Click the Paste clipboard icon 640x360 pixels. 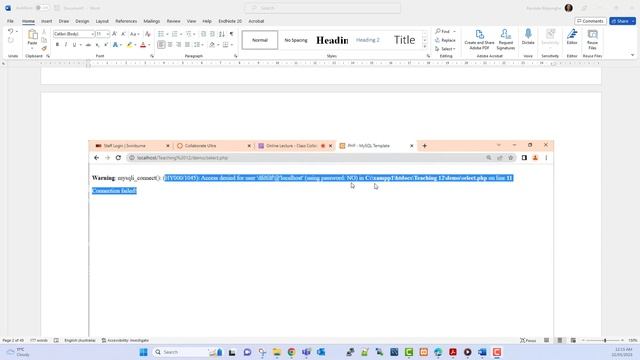pyautogui.click(x=32, y=35)
